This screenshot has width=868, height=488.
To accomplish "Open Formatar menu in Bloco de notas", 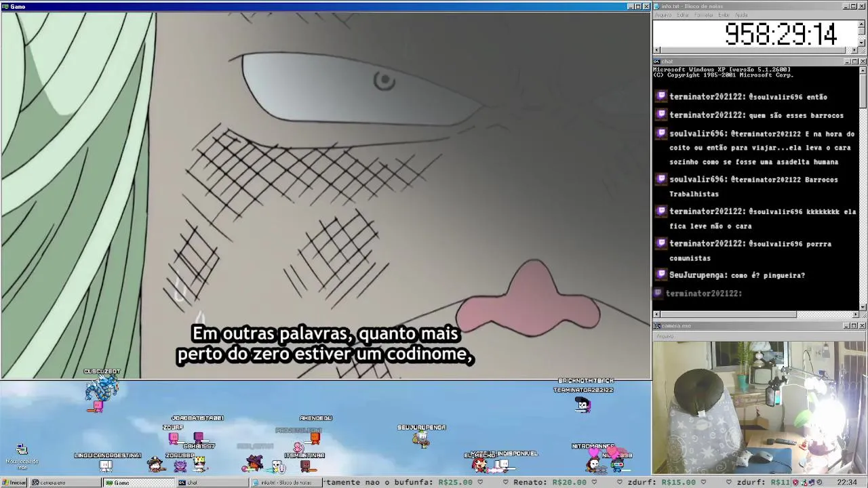I will 703,15.
